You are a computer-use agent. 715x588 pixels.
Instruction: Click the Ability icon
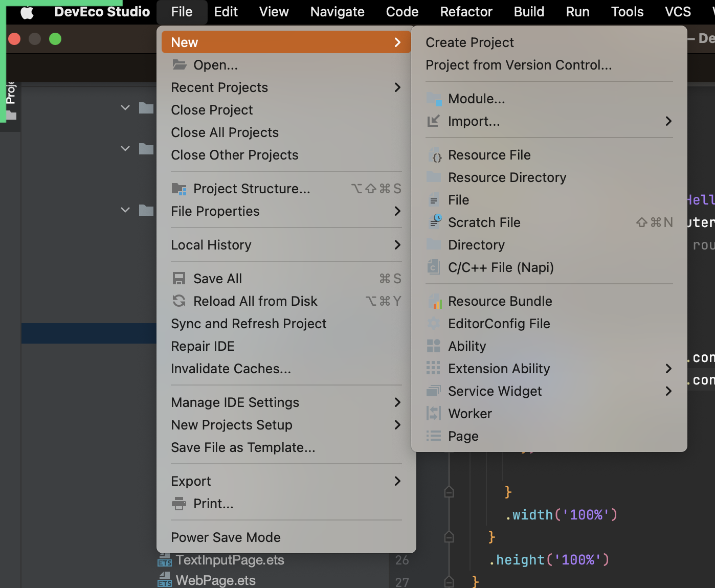click(434, 346)
